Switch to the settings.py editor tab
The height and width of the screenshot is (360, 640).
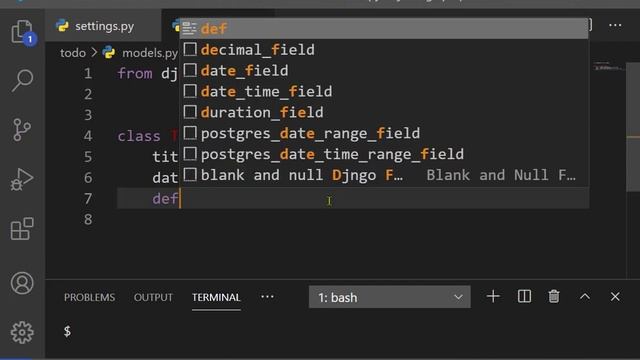[104, 26]
